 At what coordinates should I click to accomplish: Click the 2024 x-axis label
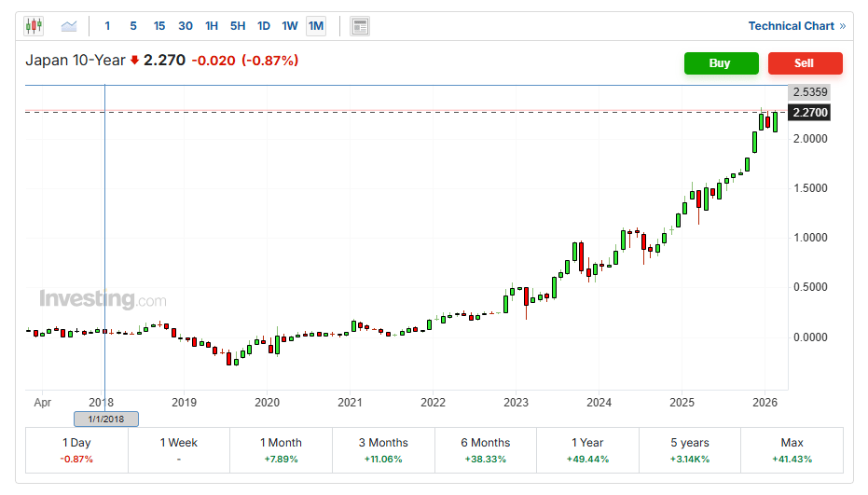pos(599,403)
